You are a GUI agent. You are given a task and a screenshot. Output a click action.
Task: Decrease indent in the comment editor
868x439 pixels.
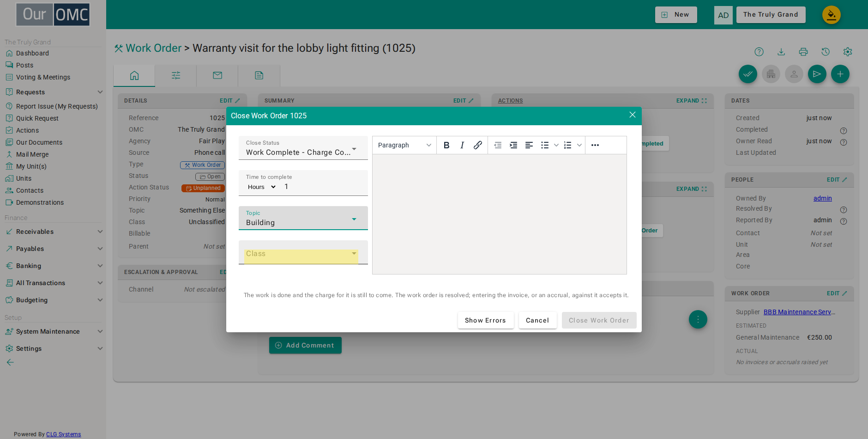pos(498,145)
